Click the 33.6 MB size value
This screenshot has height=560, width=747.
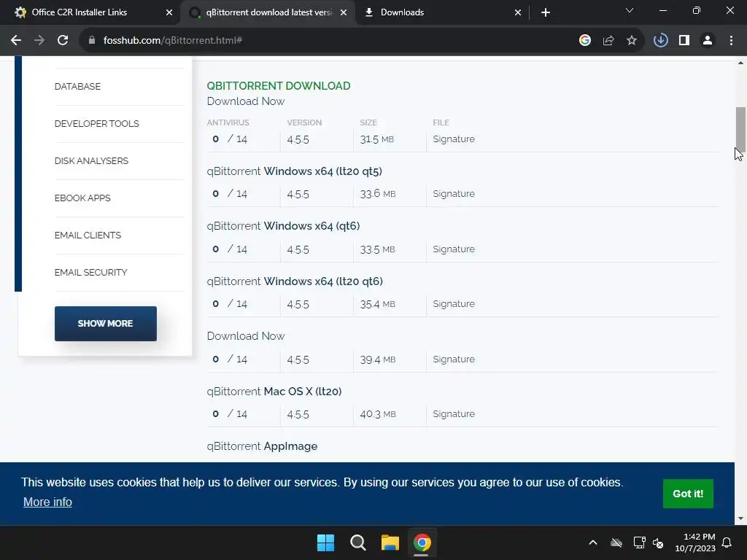point(378,194)
